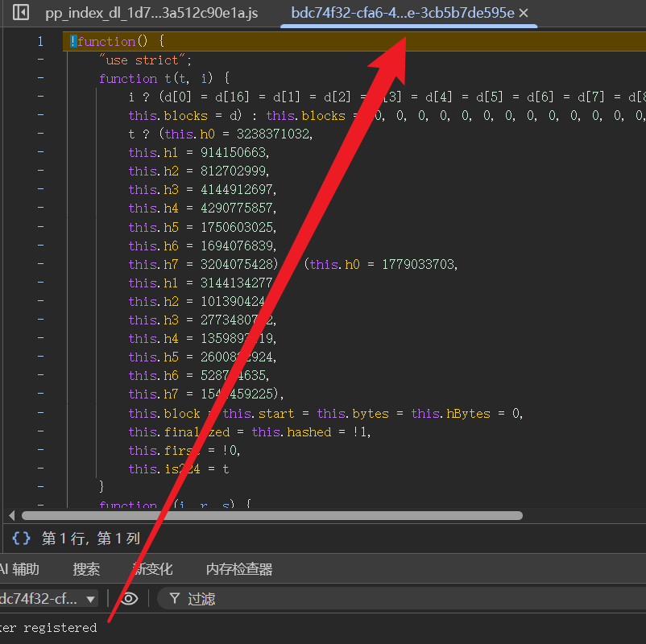Click the filter funnel icon
This screenshot has width=646, height=644.
175,599
